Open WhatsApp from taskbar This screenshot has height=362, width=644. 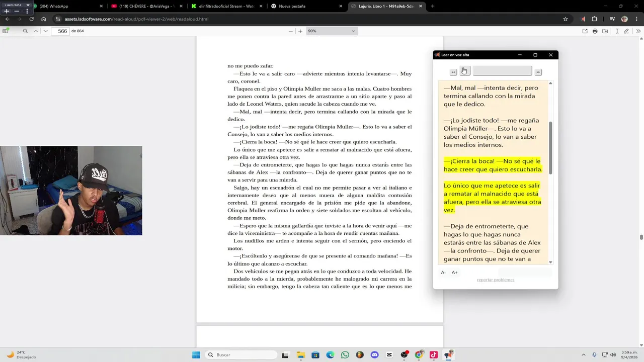tap(345, 355)
